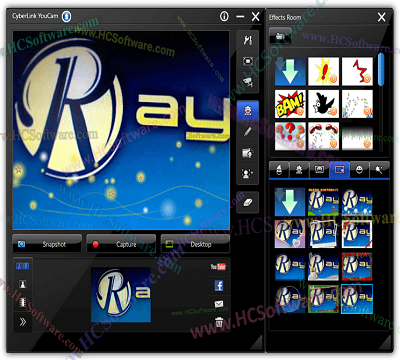Apply the boxing gloves effect

point(323,136)
